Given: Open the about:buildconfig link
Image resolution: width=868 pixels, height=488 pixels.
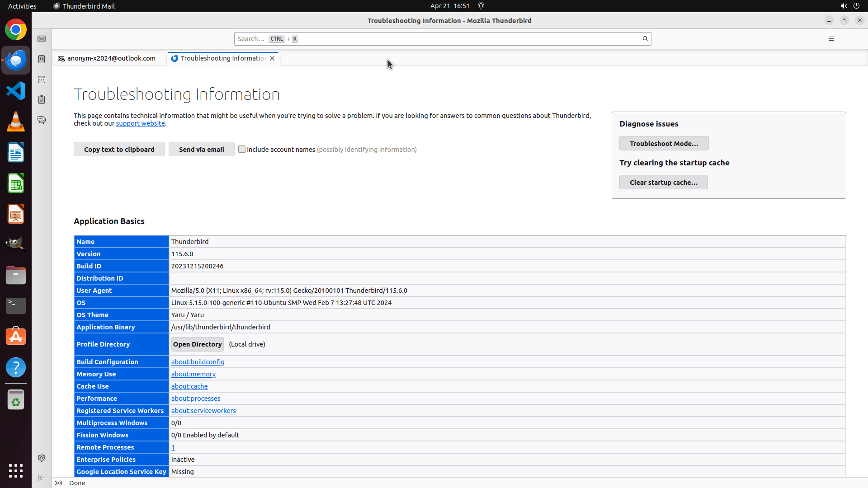Looking at the screenshot, I should (198, 362).
